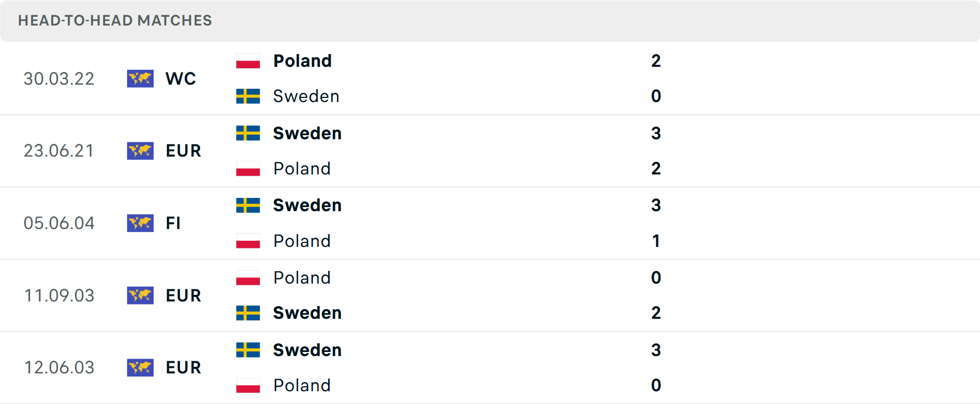
Task: Click Sweden flag in the 11.09.03 match
Action: pyautogui.click(x=248, y=313)
